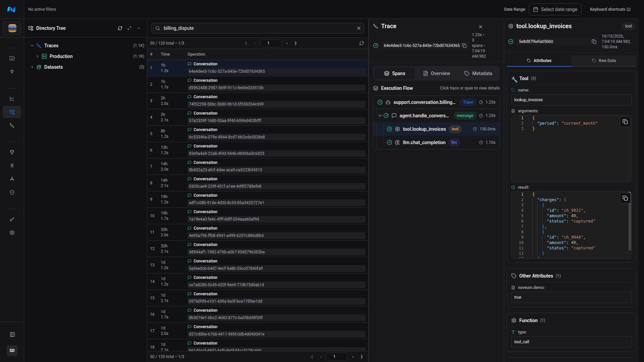The width and height of the screenshot is (644, 362).
Task: Open conversation adf1c08b-914e-4d30-8c93-85a3420727e1
Action: click(258, 199)
